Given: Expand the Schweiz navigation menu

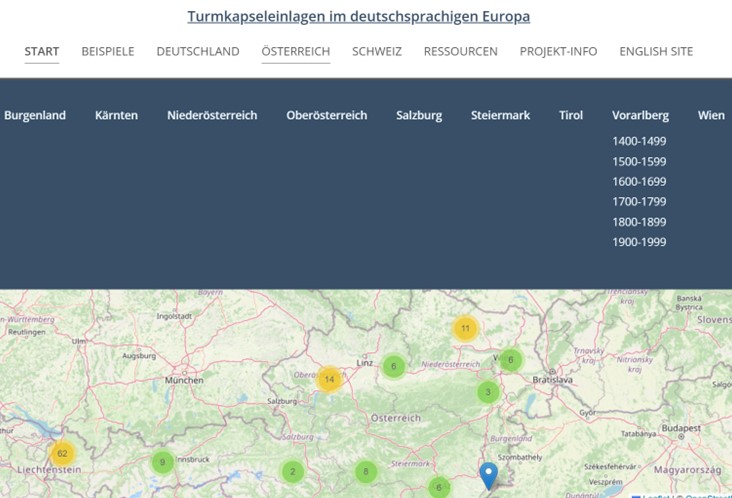Looking at the screenshot, I should pyautogui.click(x=376, y=51).
